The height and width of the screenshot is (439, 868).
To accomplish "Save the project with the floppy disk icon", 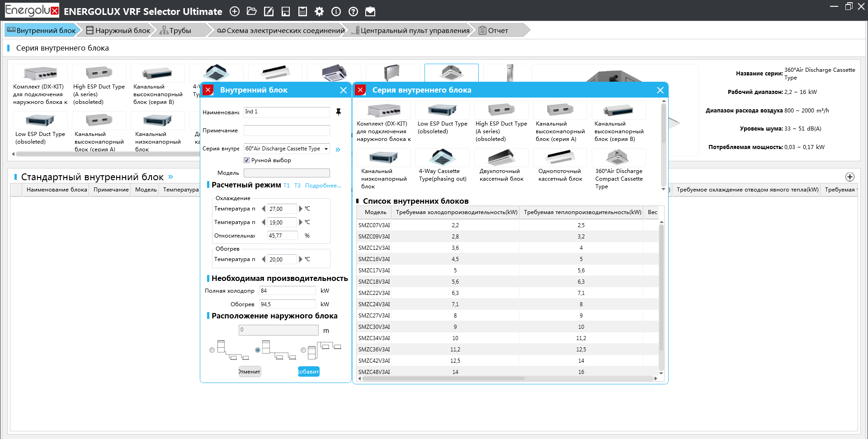I will click(x=286, y=12).
